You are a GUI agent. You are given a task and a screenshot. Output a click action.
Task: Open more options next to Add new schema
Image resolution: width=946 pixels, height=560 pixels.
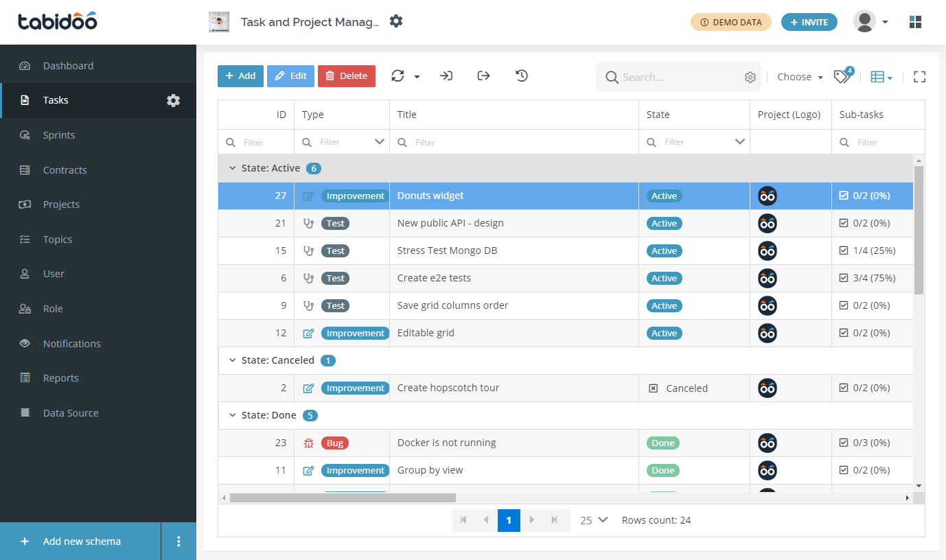click(178, 541)
